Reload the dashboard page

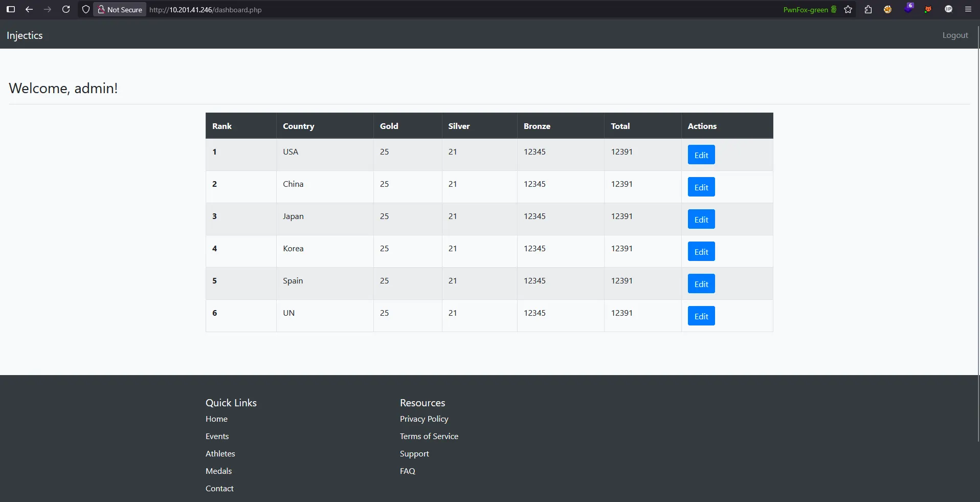[x=66, y=9]
